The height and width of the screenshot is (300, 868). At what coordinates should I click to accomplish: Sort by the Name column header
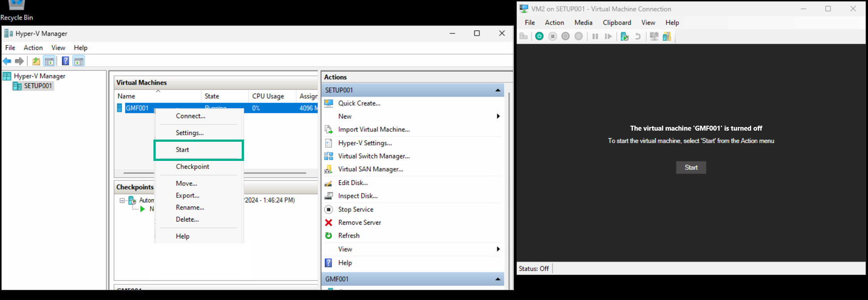158,96
